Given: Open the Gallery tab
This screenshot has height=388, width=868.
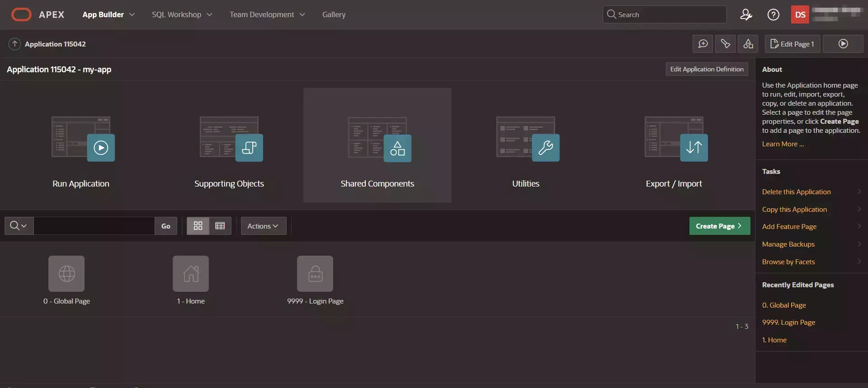Looking at the screenshot, I should point(334,14).
